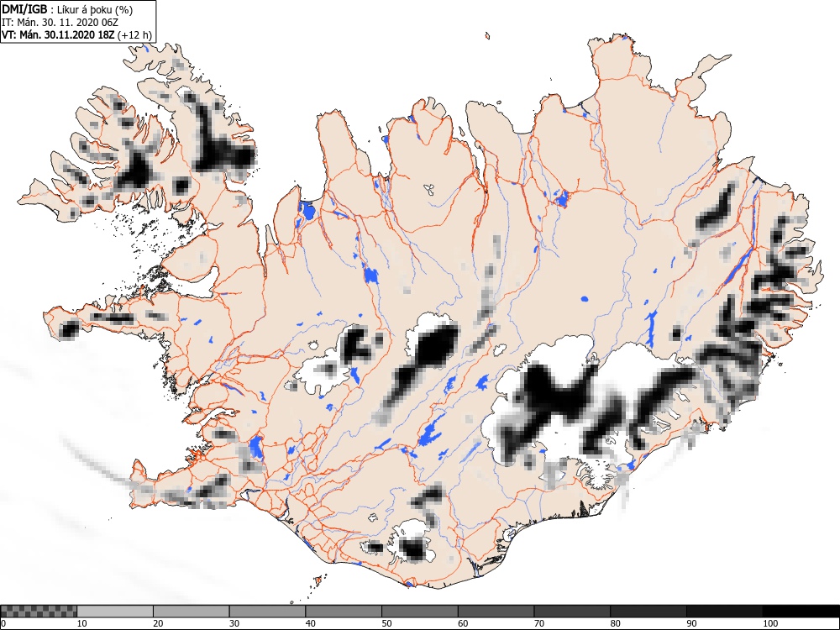Select the 50–60 percent legend swatch
The width and height of the screenshot is (840, 630).
(x=419, y=612)
